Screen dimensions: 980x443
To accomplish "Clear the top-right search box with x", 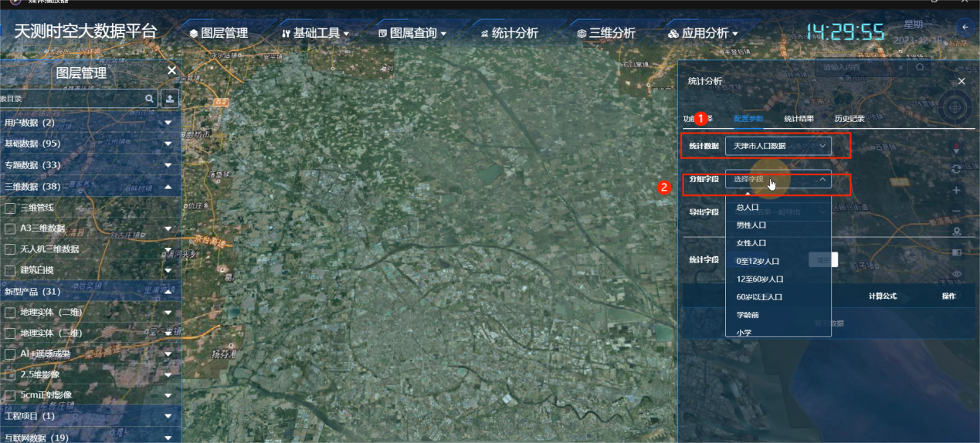I will tap(900, 68).
